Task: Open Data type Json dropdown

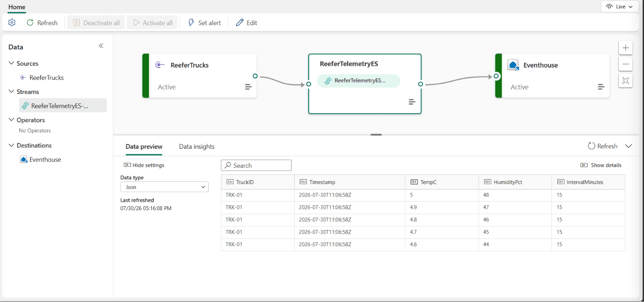Action: [x=165, y=187]
